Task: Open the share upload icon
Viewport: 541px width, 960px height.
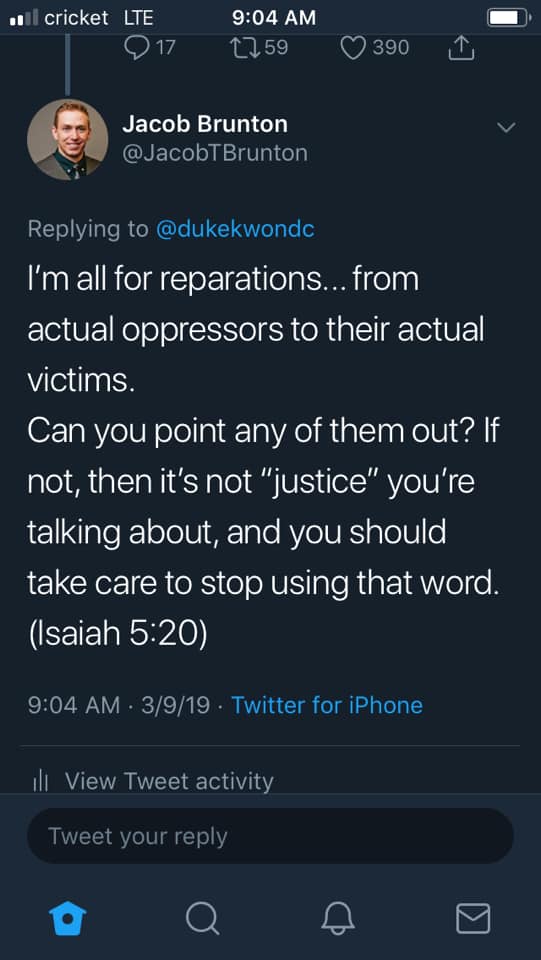Action: click(461, 48)
